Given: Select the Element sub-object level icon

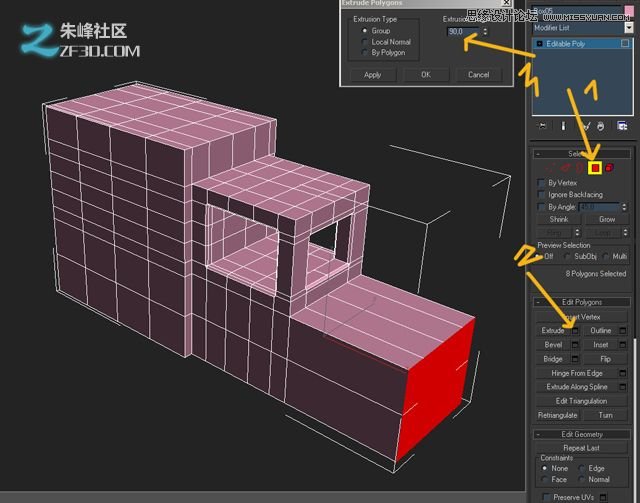Looking at the screenshot, I should click(x=609, y=168).
